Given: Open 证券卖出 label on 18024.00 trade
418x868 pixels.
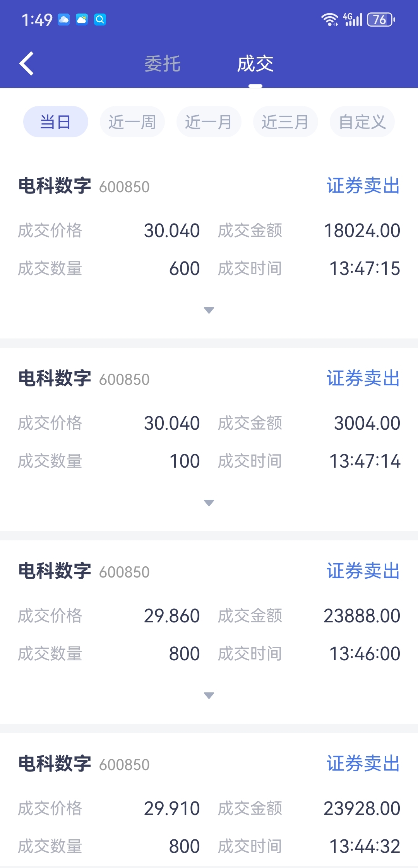Looking at the screenshot, I should (363, 186).
